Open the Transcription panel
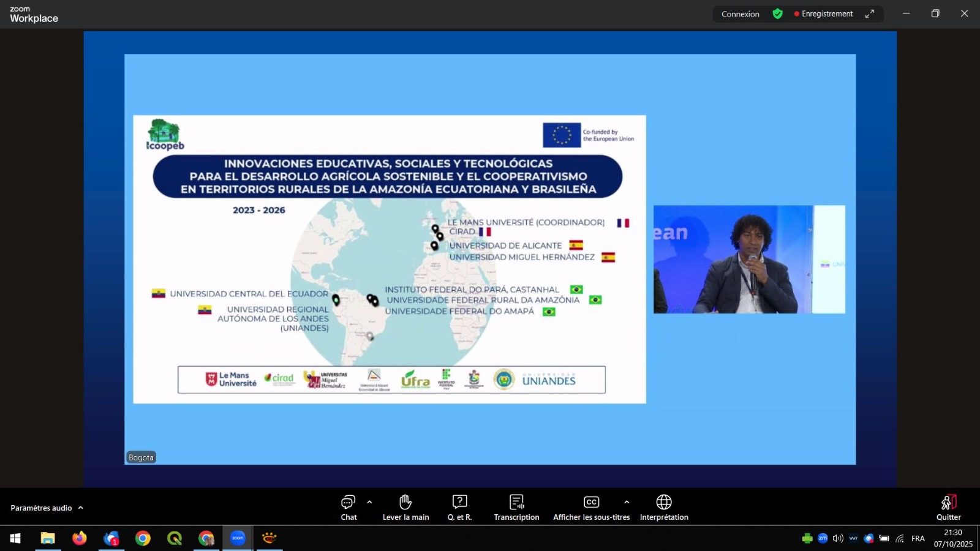The width and height of the screenshot is (980, 551). (x=516, y=508)
